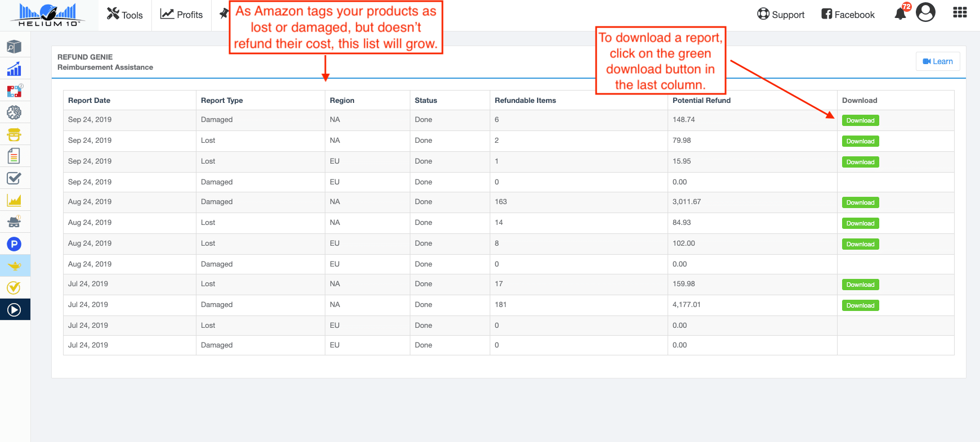Click the Learn video button
980x442 pixels.
coord(938,61)
